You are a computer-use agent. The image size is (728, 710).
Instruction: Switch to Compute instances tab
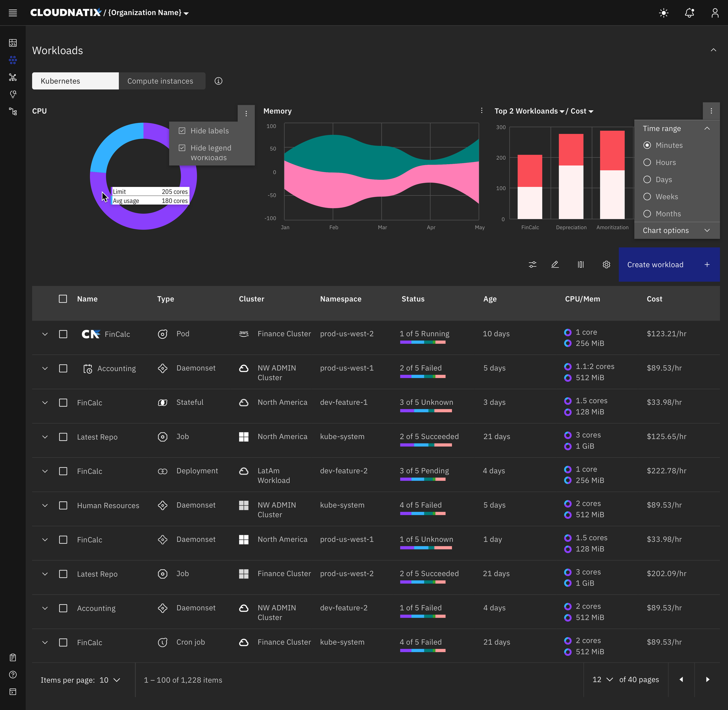[160, 81]
